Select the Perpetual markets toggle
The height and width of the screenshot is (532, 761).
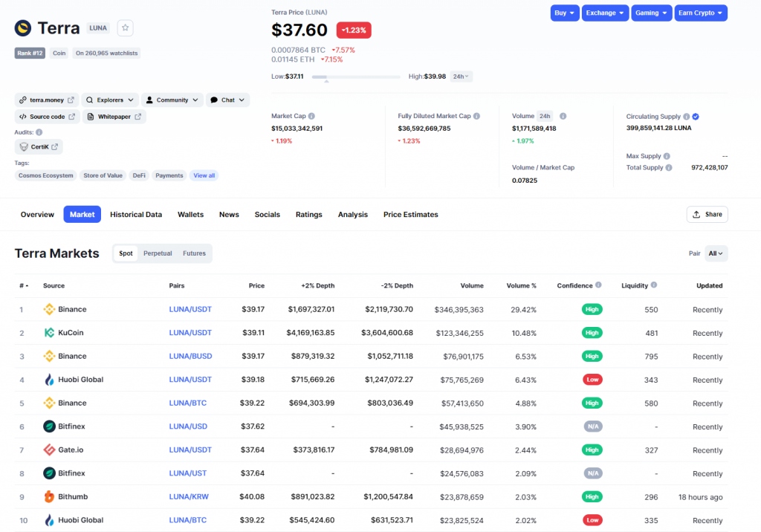[x=158, y=253]
